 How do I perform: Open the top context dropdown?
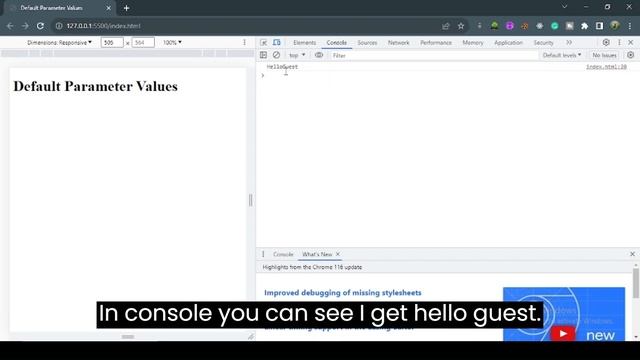click(297, 55)
